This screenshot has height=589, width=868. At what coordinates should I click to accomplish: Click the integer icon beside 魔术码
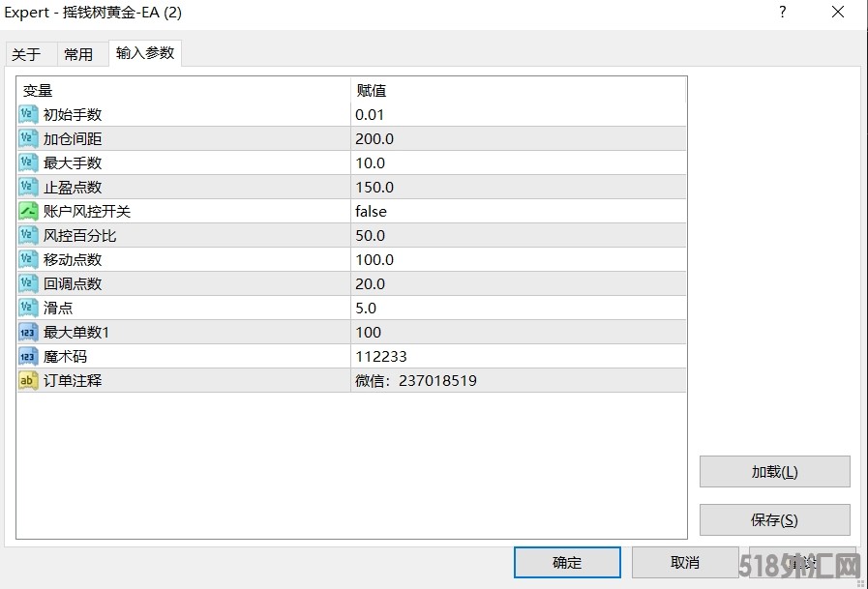pos(28,356)
